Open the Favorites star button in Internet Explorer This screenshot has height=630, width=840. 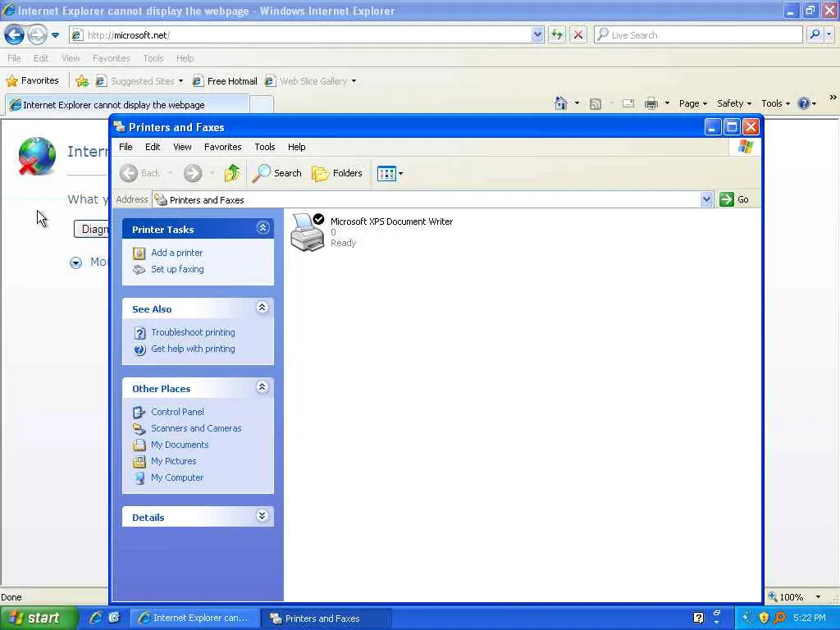(32, 81)
